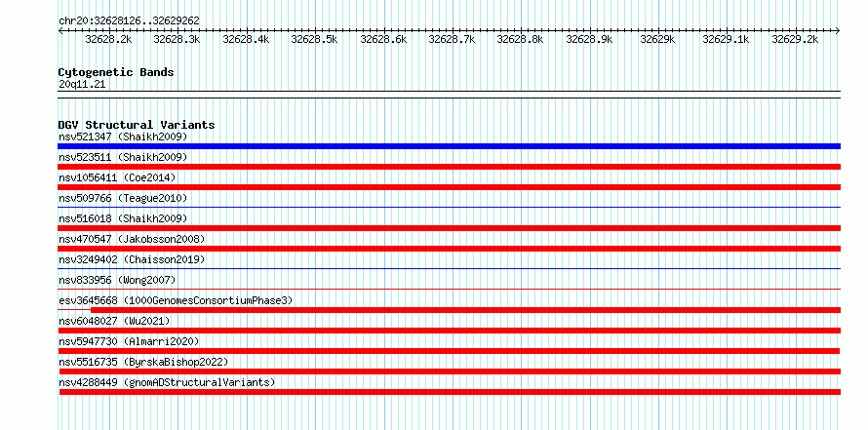Click the 32629k ruler tick label
868x430 pixels.
tap(657, 39)
